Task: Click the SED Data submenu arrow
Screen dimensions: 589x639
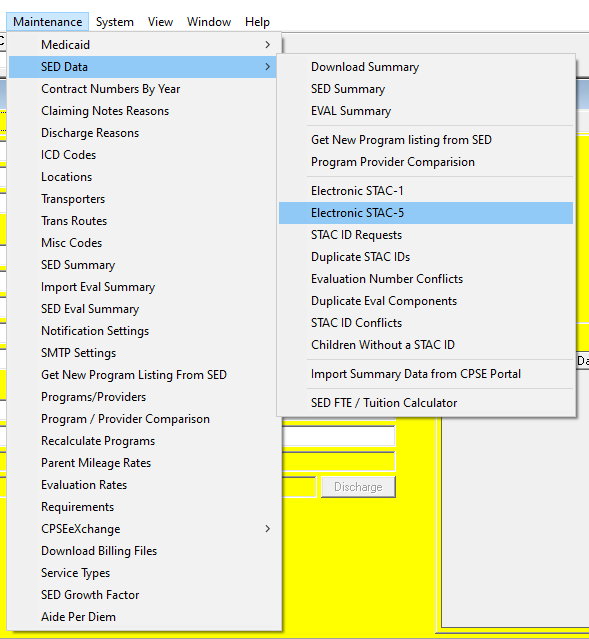Action: tap(267, 67)
